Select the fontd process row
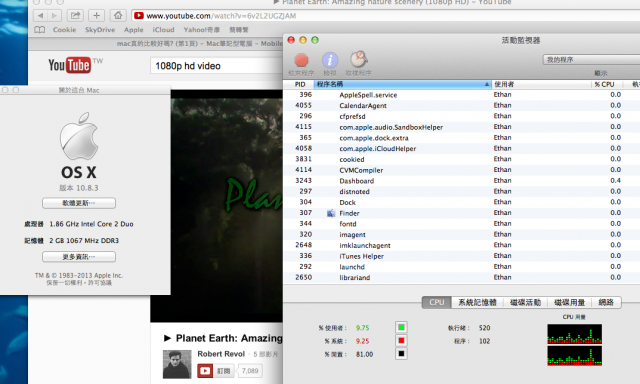640x384 pixels. (x=461, y=224)
